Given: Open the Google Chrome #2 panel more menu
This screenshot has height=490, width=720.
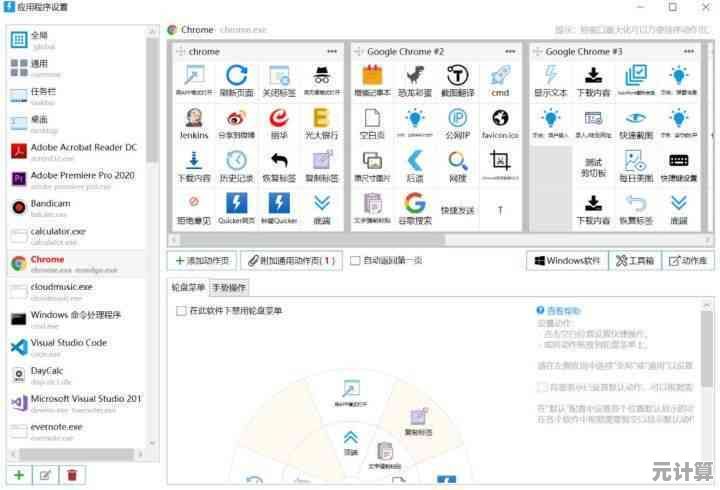Looking at the screenshot, I should coord(509,51).
